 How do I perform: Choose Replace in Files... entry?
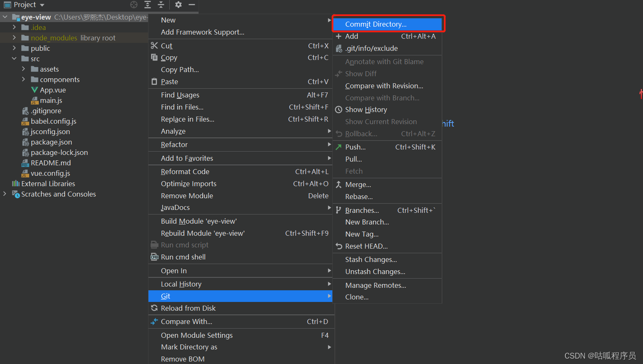[240, 119]
